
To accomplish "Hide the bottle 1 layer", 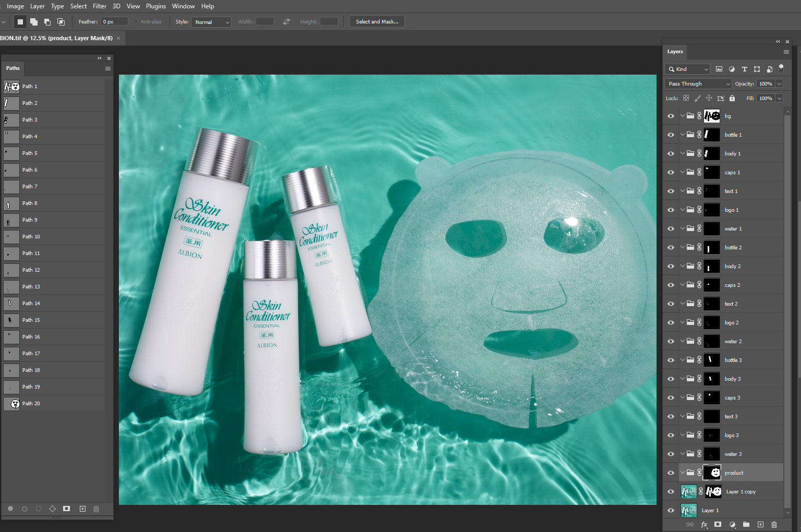I will (671, 134).
